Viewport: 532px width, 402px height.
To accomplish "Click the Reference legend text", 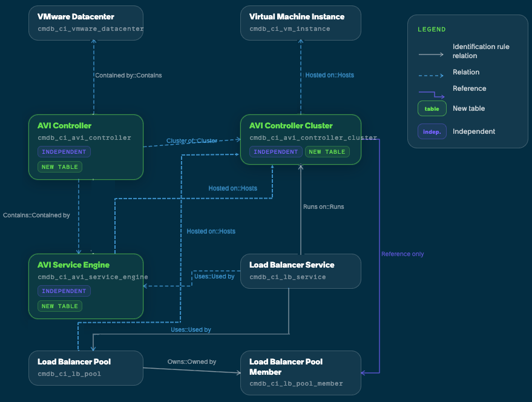I will 469,88.
